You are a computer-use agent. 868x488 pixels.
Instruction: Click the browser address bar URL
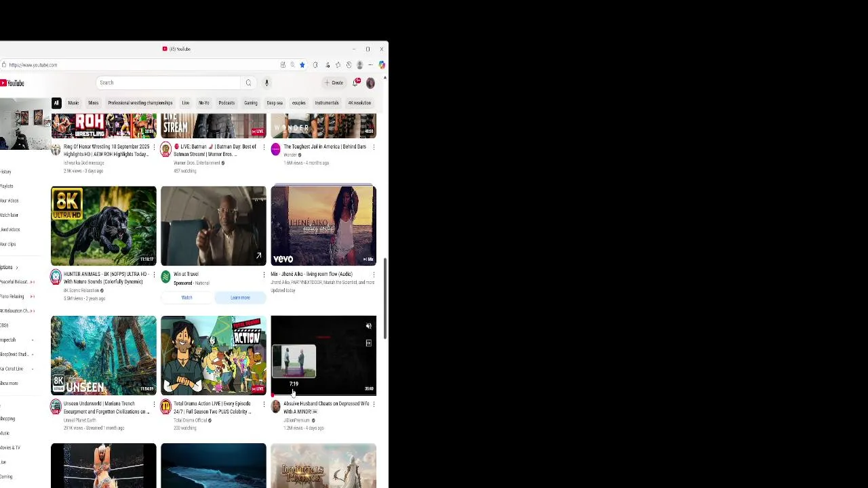33,65
